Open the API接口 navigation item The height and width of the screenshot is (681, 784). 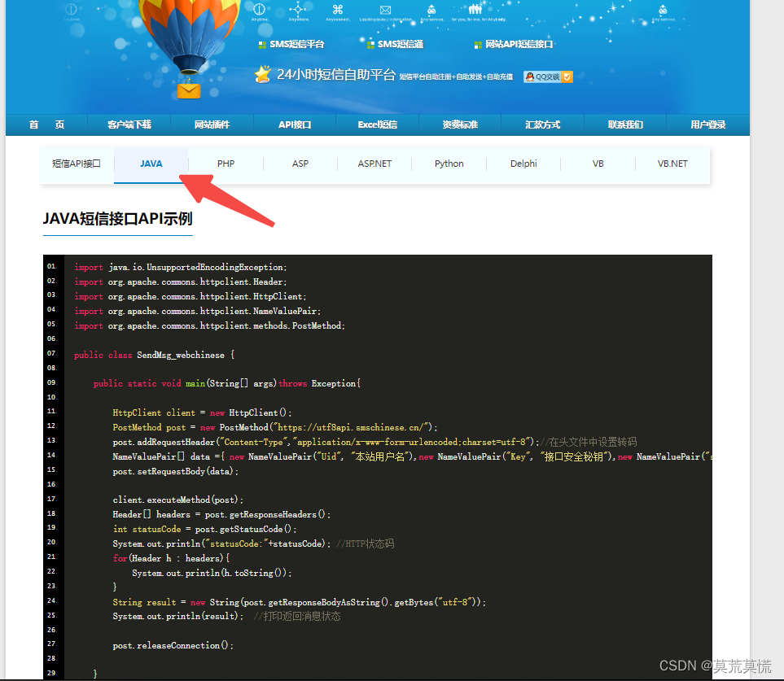[295, 124]
